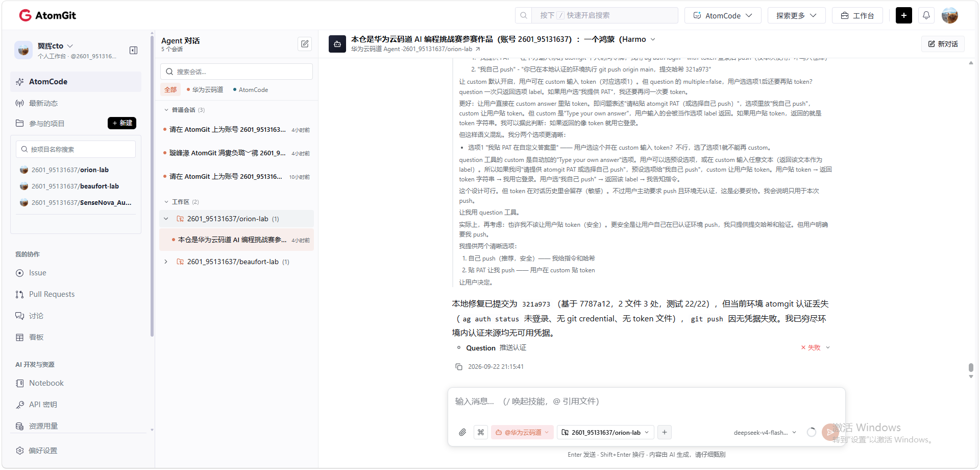Start a new Agent conversation with edit icon
Image resolution: width=980 pixels, height=470 pixels.
tap(305, 44)
